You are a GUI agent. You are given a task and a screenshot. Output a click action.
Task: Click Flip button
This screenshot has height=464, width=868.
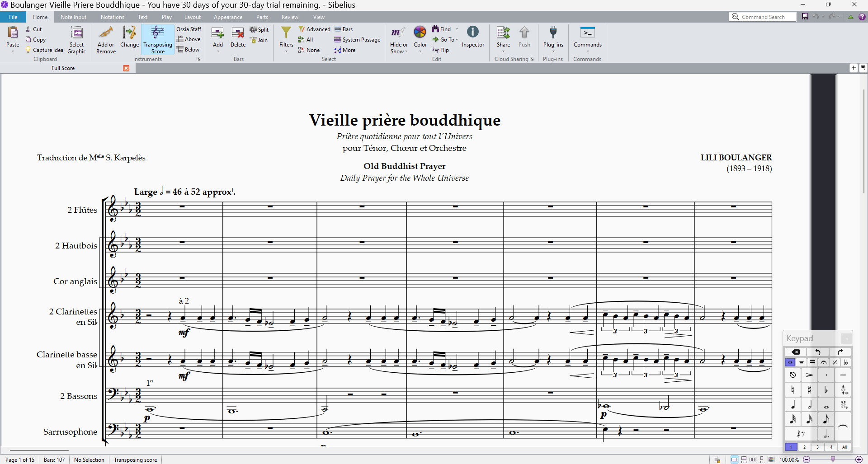[440, 50]
